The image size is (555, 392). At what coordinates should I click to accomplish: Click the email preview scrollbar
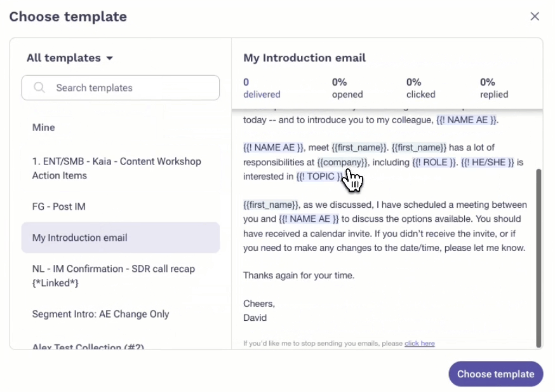click(538, 258)
